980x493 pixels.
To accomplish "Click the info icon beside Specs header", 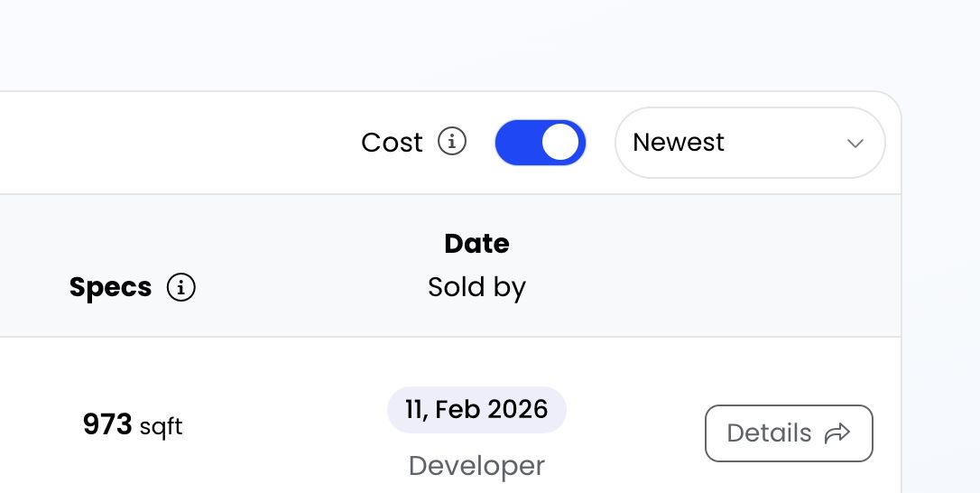I will coord(181,288).
